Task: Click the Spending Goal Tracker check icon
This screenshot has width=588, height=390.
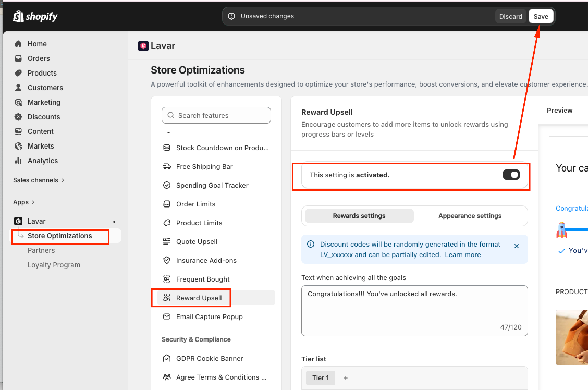Action: (167, 185)
